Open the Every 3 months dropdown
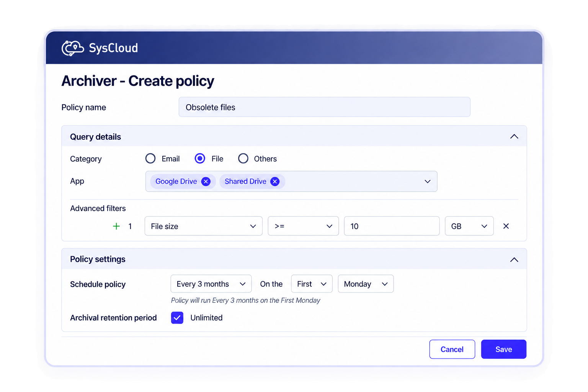This screenshot has height=392, width=588. 211,284
